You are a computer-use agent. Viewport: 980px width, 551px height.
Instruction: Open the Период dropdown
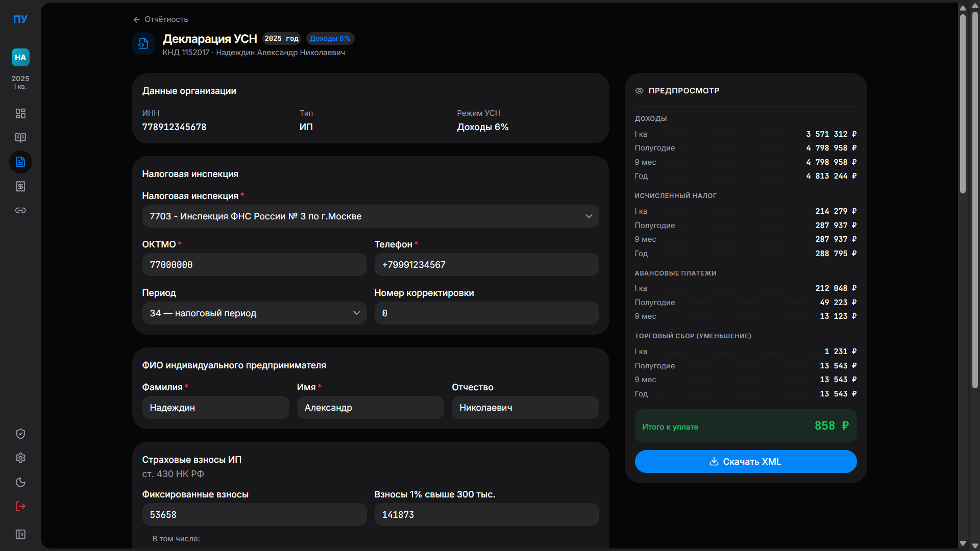coord(254,313)
